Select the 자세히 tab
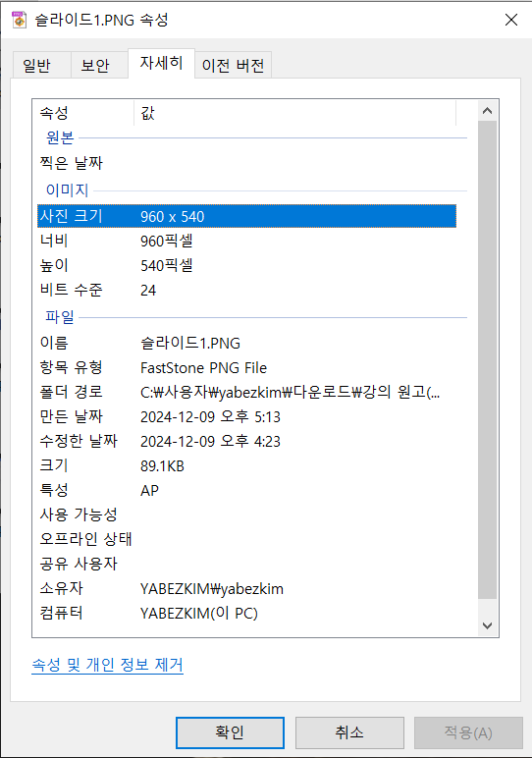 coord(161,63)
